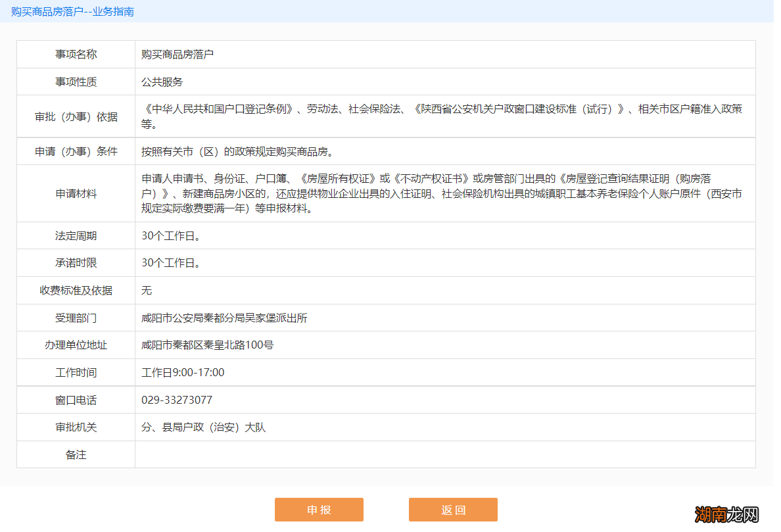781x532 pixels.
Task: Select the 公共服务 text value
Action: coord(154,82)
